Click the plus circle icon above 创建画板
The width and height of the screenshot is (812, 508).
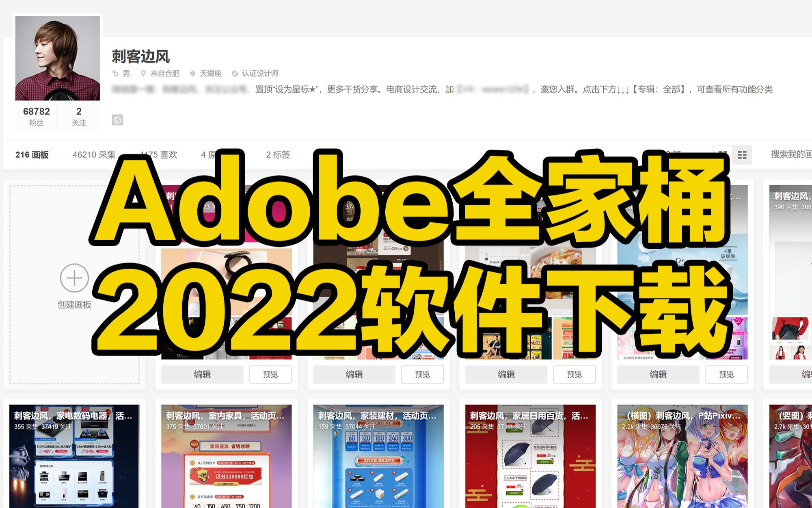click(74, 278)
